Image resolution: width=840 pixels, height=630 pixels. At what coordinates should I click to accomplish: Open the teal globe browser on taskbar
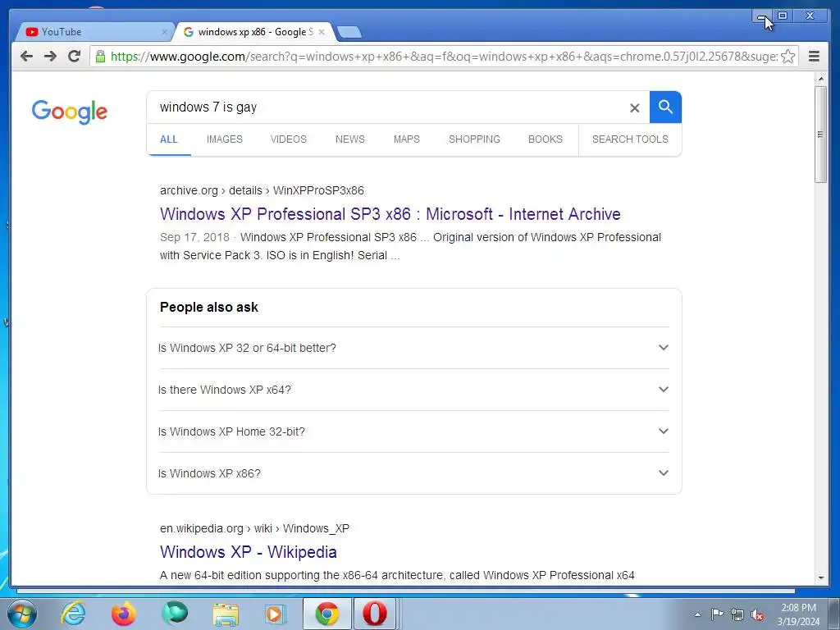(175, 614)
